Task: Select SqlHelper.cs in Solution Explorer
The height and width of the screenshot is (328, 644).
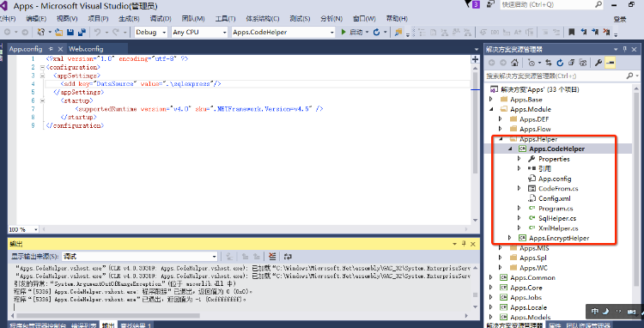Action: coord(557,218)
